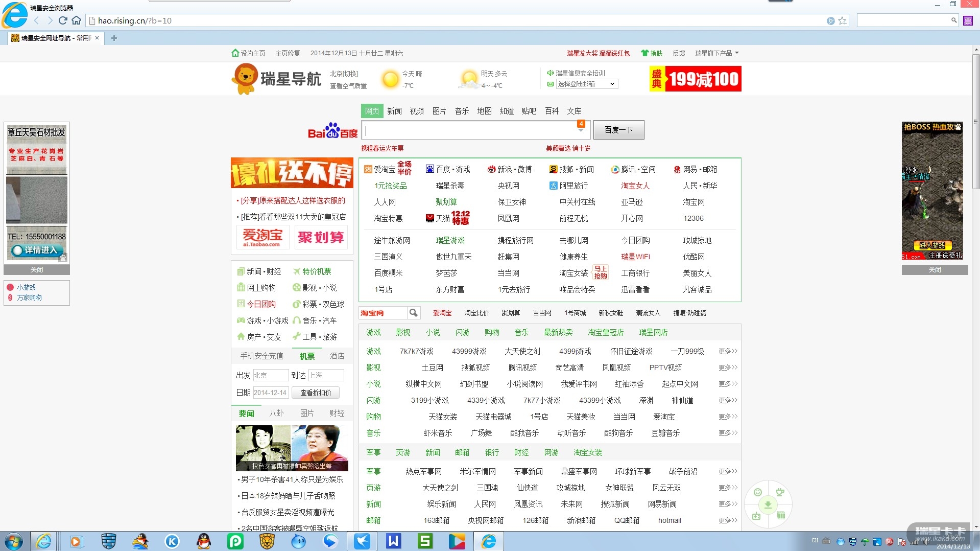Click the smiley face in floating widget

tap(758, 492)
